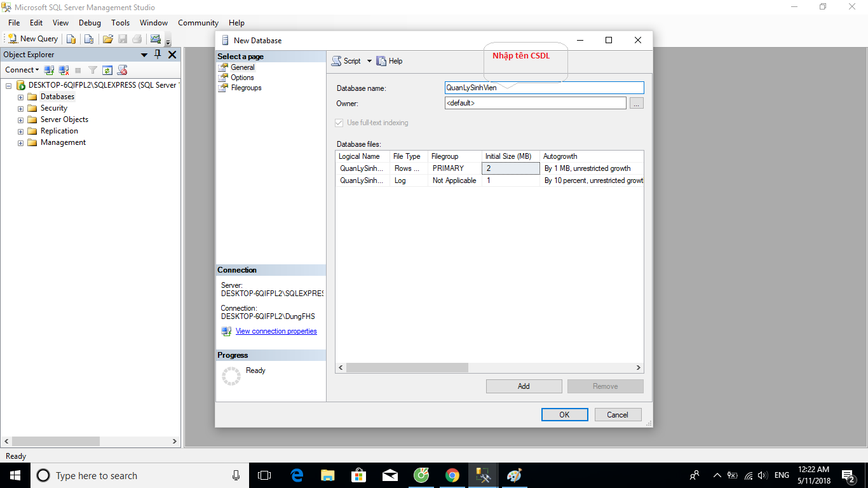Open the Connect dropdown in Object Explorer
Viewport: 868px width, 488px height.
point(22,70)
